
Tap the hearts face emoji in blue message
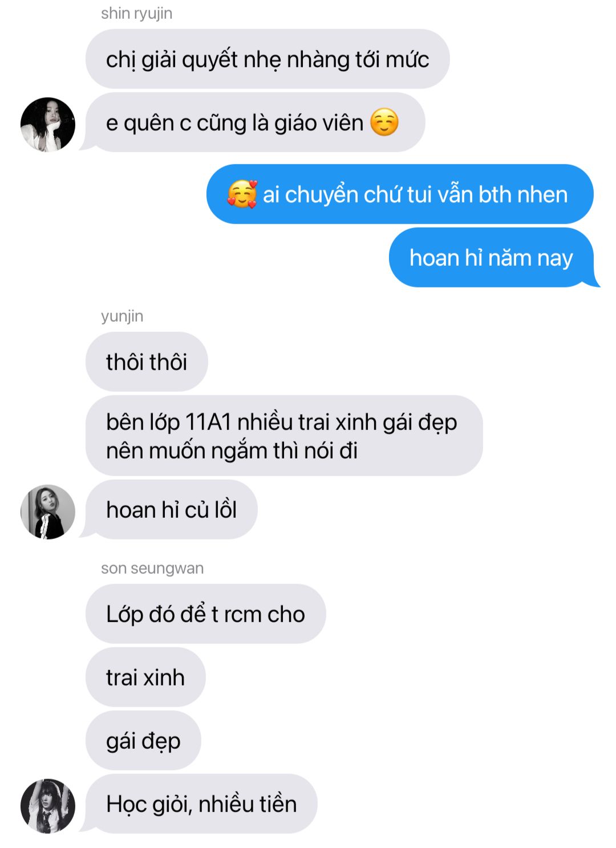[x=242, y=194]
